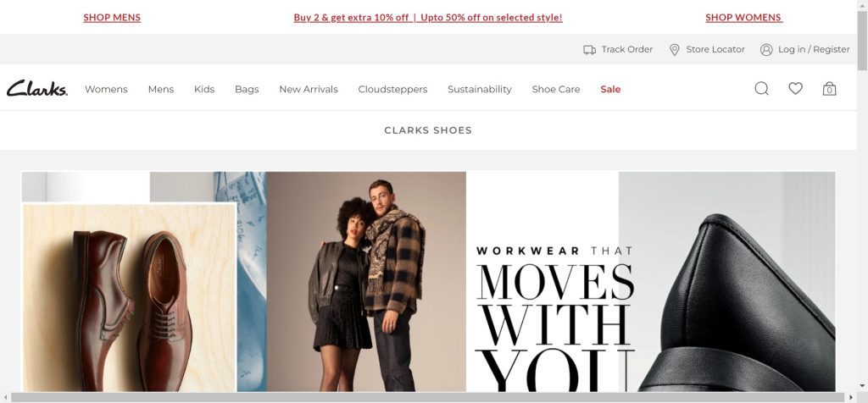868x403 pixels.
Task: Follow the SHOP WOMENS promo link
Action: [x=744, y=17]
